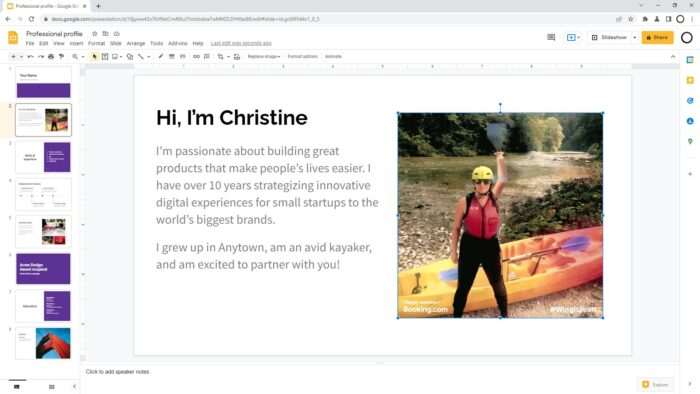Switch to grid view at bottom left
Viewport: 700px width, 394px height.
[51, 387]
